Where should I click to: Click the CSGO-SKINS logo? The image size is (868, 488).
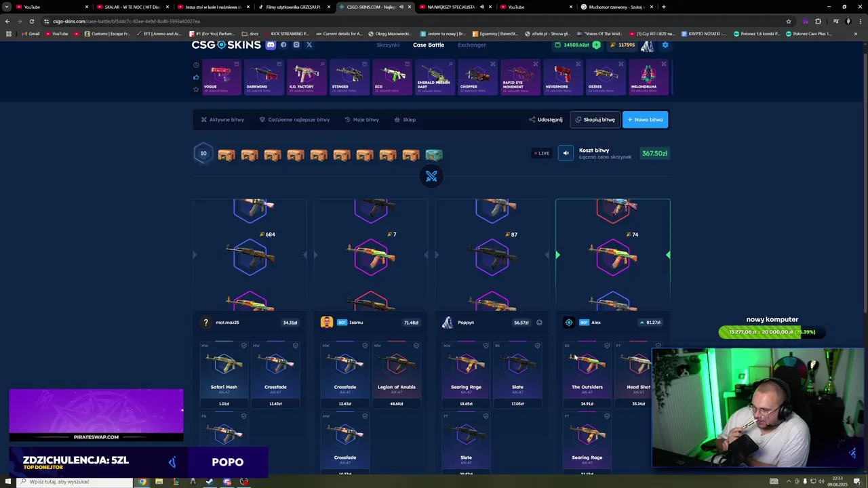226,45
